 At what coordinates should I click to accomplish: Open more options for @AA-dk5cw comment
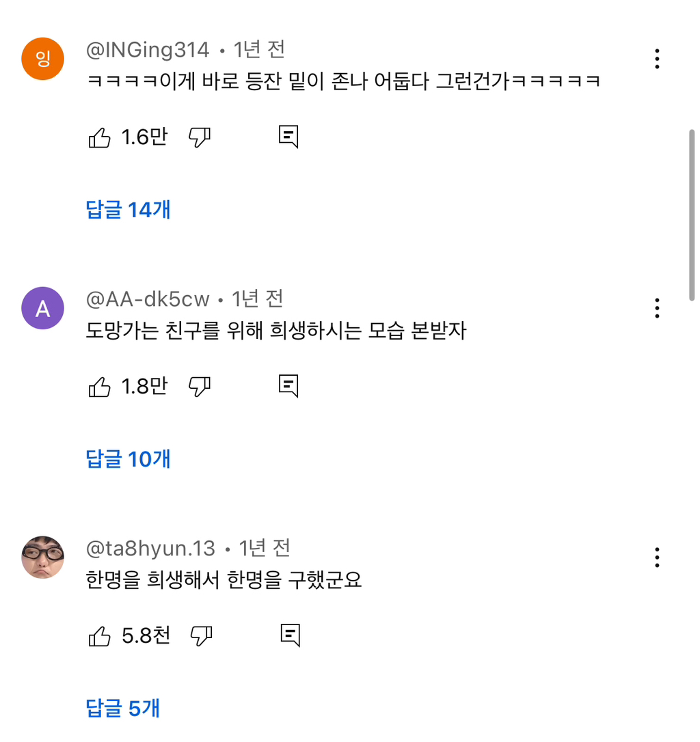(x=657, y=308)
